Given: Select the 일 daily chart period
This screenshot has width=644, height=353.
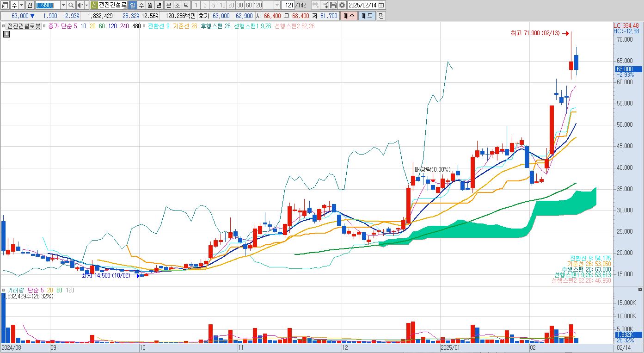Looking at the screenshot, I should coord(132,5).
